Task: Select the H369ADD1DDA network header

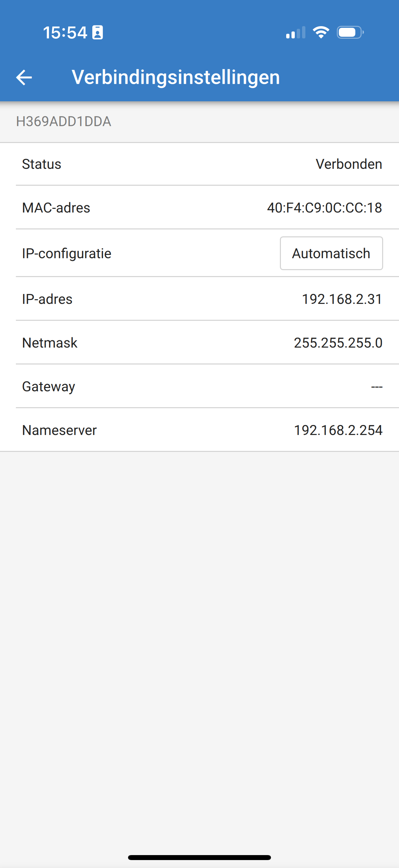Action: [64, 121]
